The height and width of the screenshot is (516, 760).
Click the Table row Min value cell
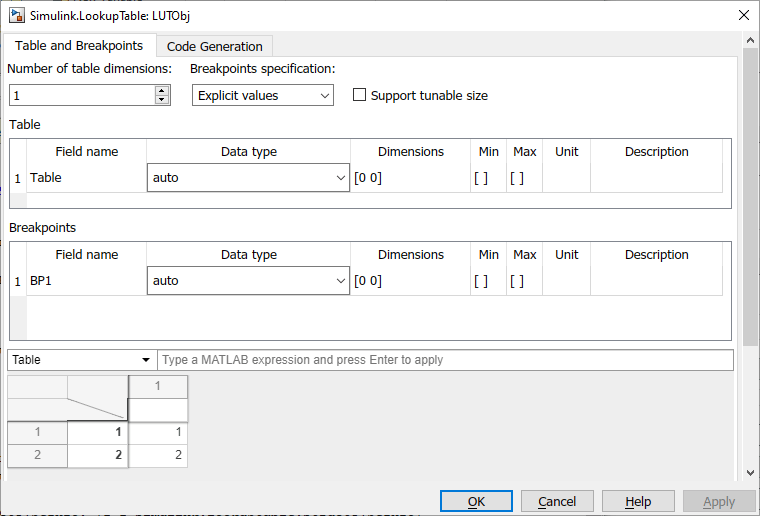pyautogui.click(x=488, y=178)
